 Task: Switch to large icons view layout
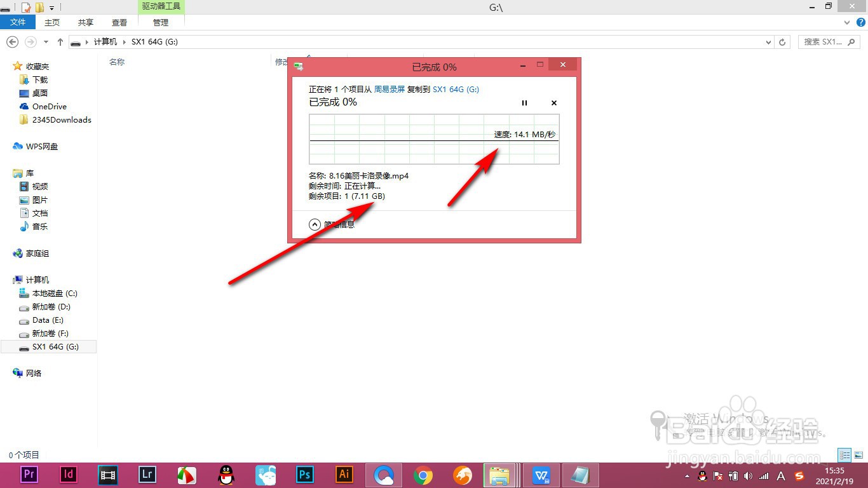click(858, 455)
